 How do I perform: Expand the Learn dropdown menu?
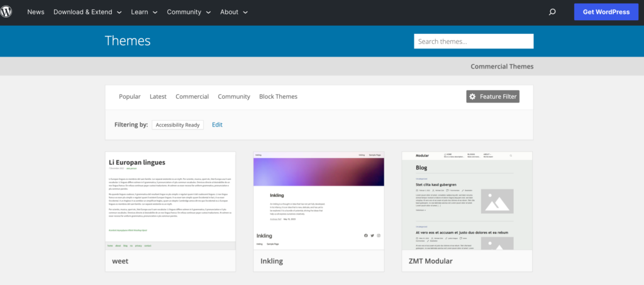point(144,12)
